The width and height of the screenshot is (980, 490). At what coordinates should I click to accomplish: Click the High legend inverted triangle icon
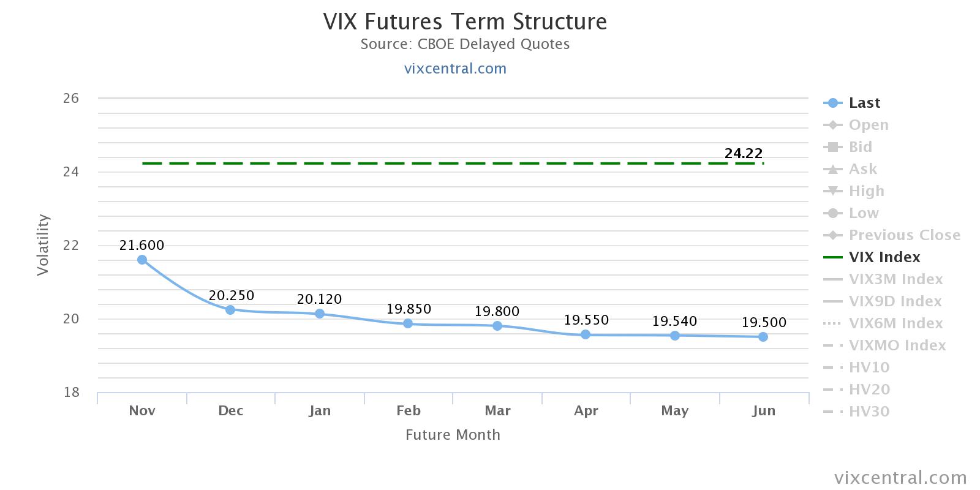pos(832,191)
